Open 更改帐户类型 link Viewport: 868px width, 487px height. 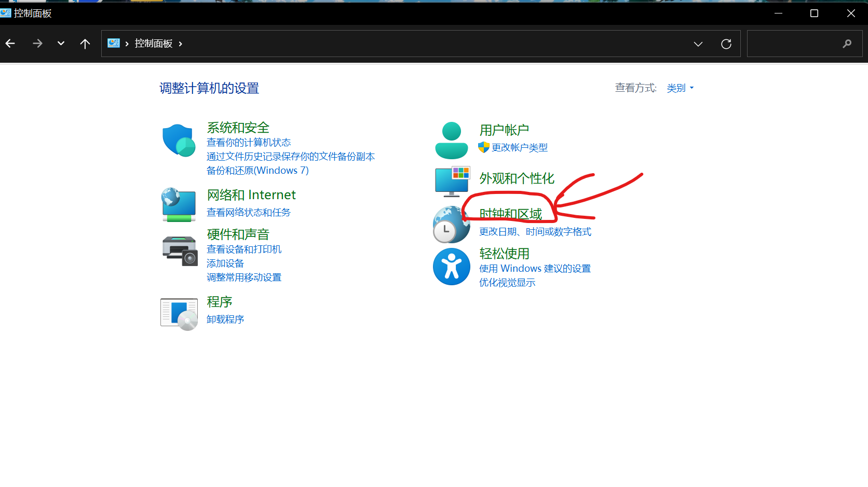(519, 147)
